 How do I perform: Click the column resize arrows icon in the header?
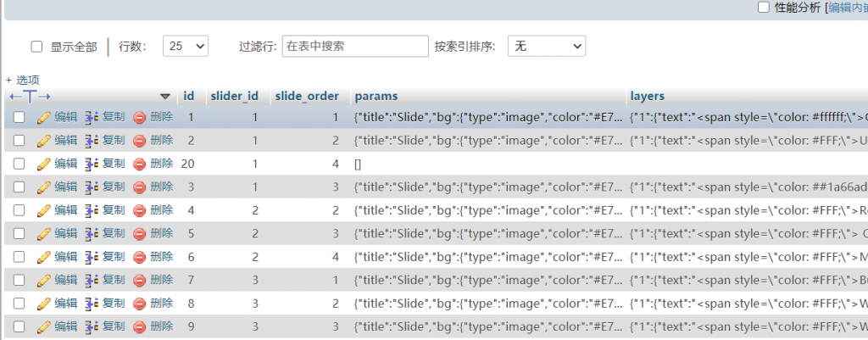coord(30,97)
